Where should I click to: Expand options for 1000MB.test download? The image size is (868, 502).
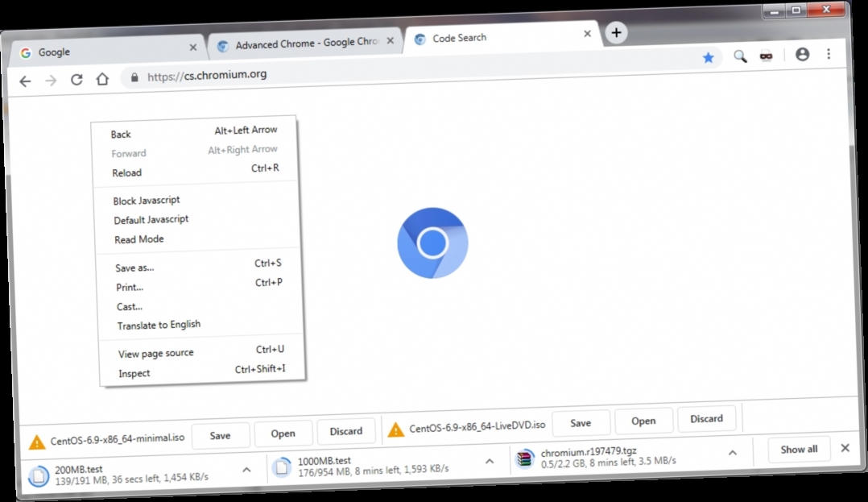(490, 461)
